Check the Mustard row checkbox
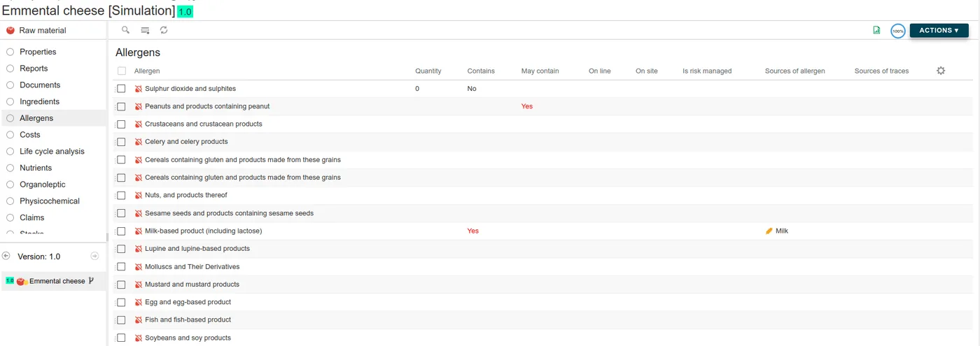 click(121, 284)
